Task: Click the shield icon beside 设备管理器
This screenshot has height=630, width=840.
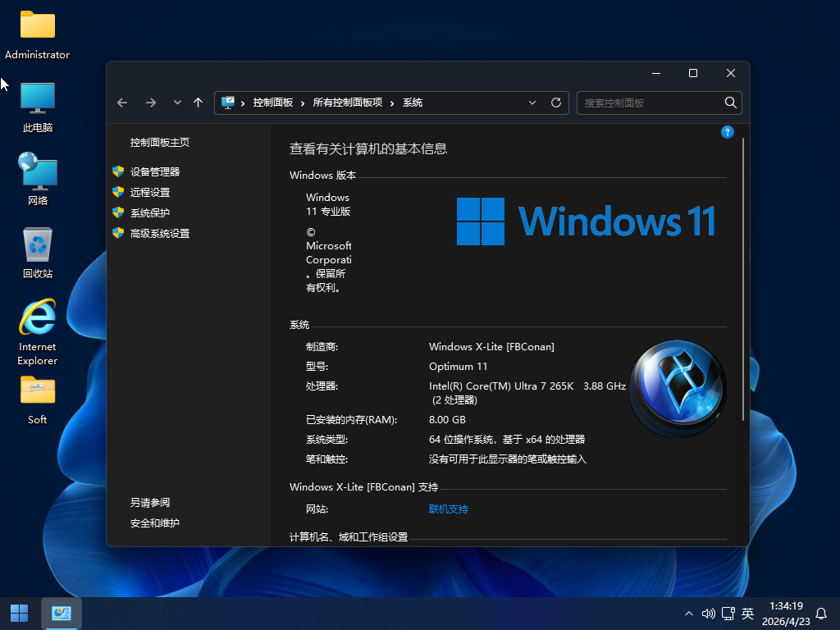Action: pos(118,171)
